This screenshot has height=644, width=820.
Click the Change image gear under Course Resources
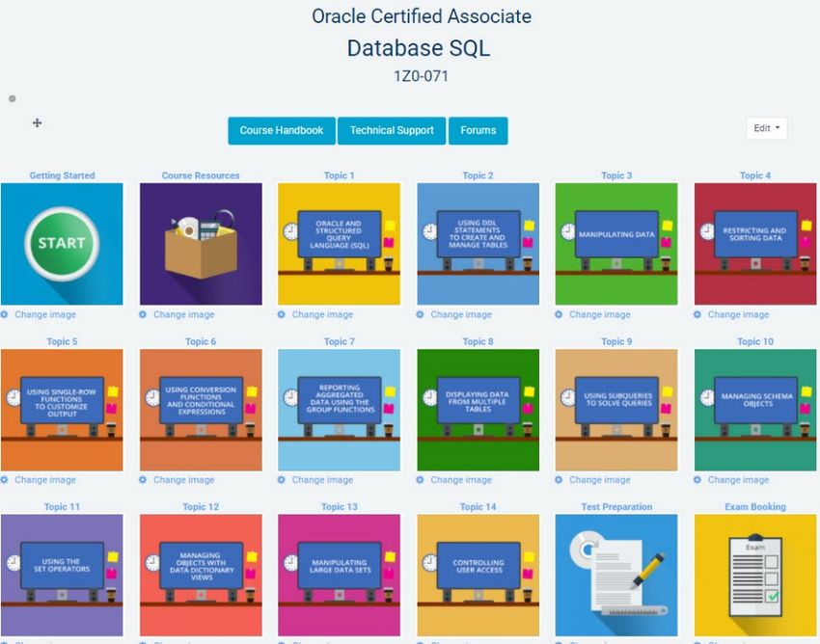tap(143, 314)
